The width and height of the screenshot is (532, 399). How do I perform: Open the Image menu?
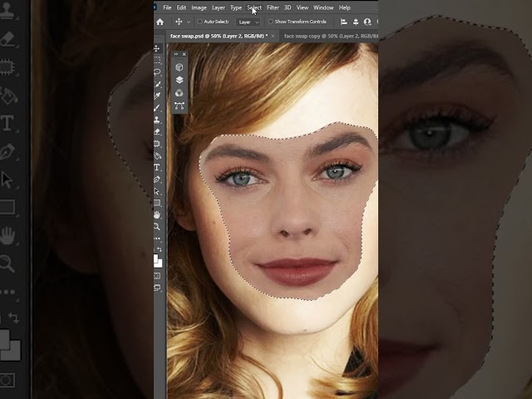tap(199, 7)
